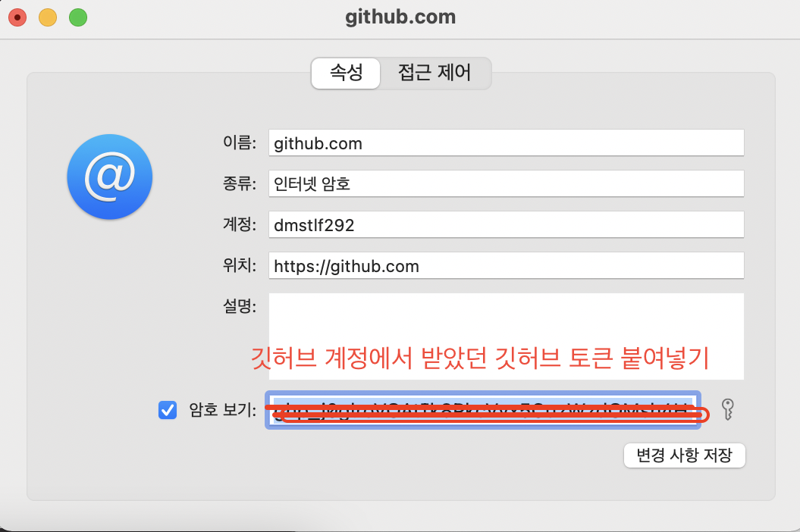The width and height of the screenshot is (800, 532).
Task: Click the 위치: label
Action: (240, 264)
